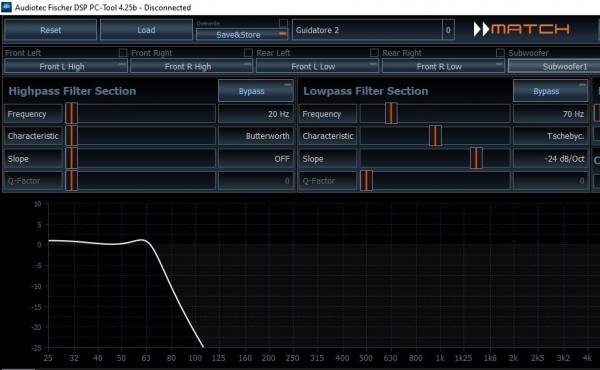Select the Front R High channel

click(x=191, y=66)
